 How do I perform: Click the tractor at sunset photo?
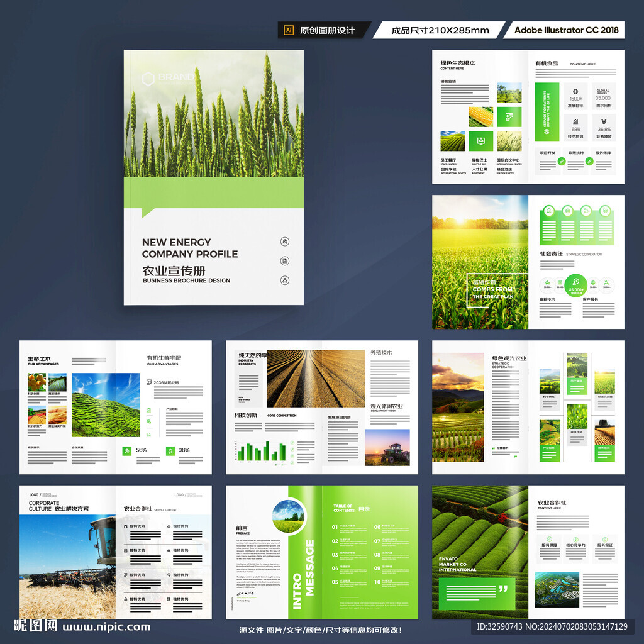(x=387, y=447)
